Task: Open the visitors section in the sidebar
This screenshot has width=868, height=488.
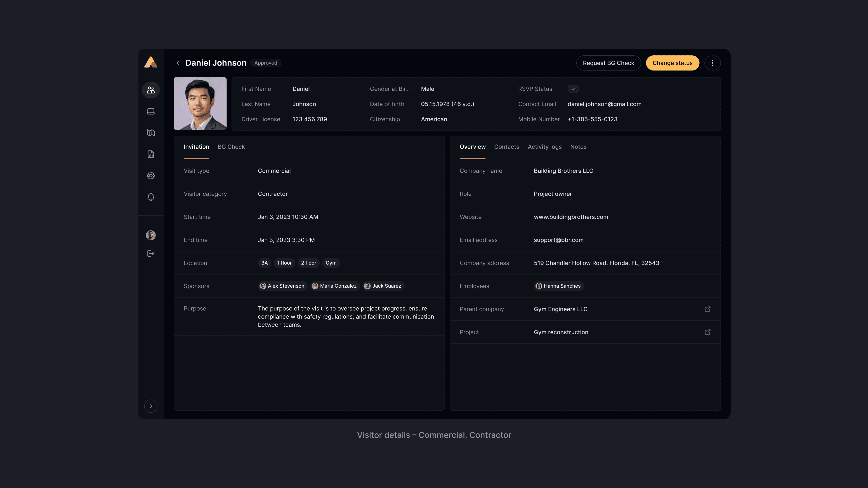Action: [151, 90]
